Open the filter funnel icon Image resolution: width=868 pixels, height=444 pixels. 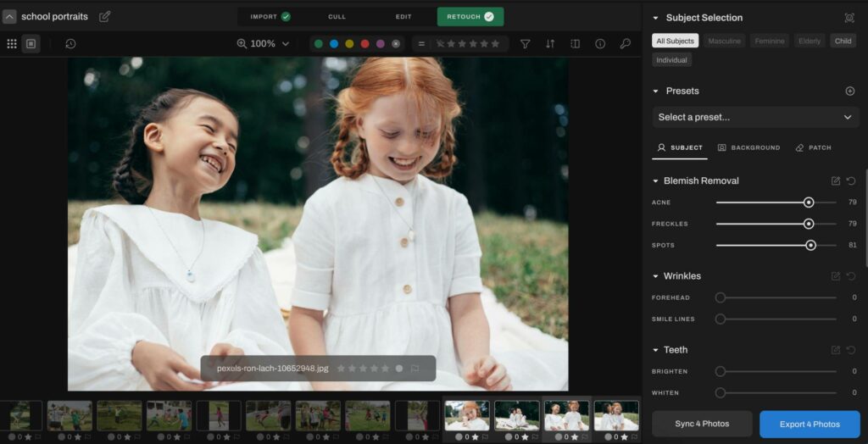[x=526, y=44]
